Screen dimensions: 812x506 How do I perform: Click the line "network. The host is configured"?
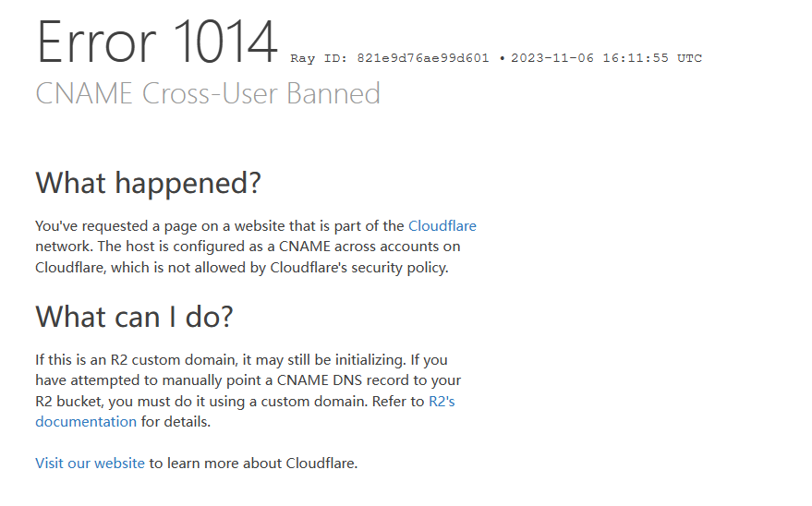135,247
